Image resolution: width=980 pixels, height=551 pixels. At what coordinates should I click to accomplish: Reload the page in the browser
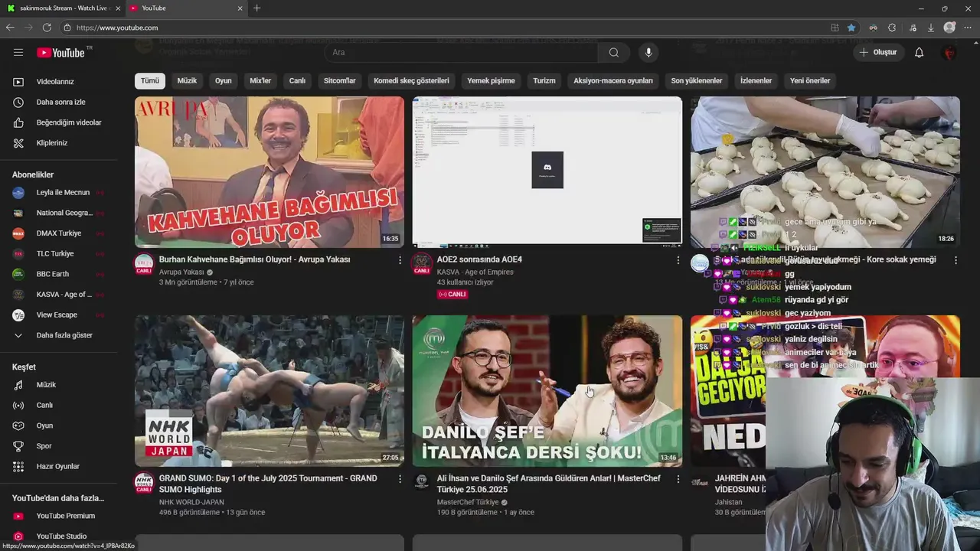tap(47, 28)
